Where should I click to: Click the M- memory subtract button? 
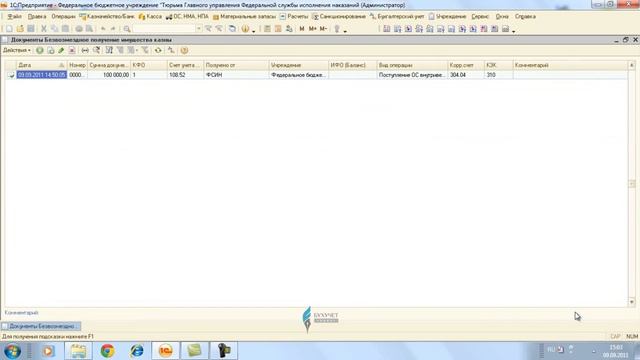coord(323,29)
